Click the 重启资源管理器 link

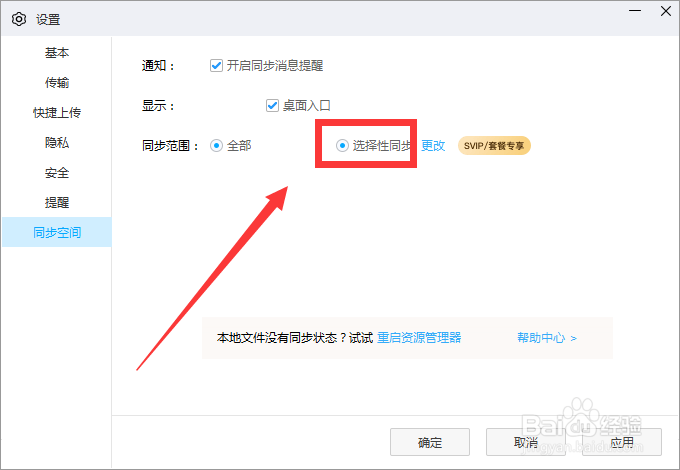pyautogui.click(x=419, y=338)
